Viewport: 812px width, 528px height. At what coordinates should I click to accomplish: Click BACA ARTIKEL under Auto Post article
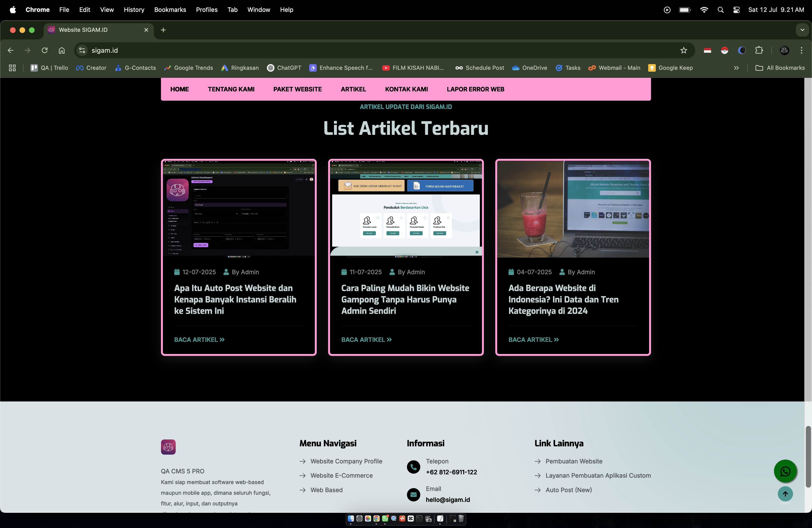[x=199, y=340]
